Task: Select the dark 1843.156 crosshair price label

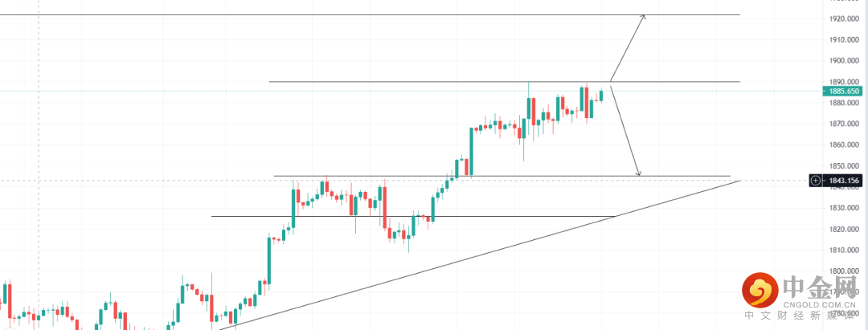Action: click(844, 181)
